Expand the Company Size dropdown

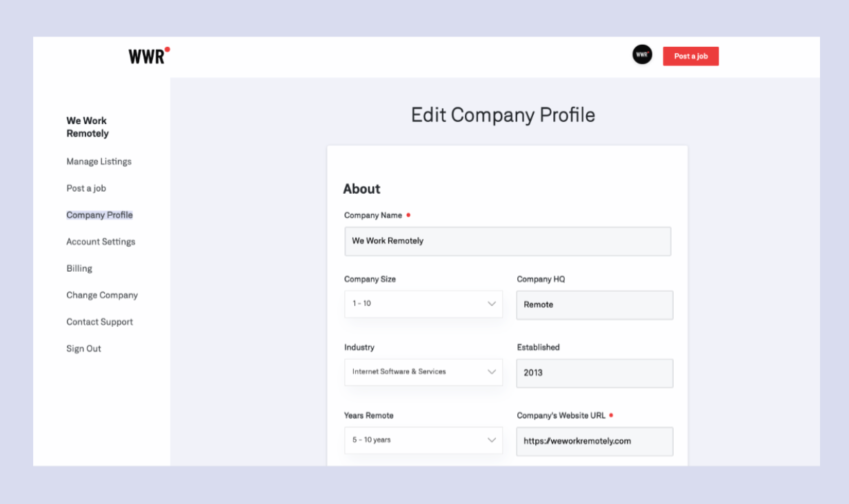[x=423, y=303]
